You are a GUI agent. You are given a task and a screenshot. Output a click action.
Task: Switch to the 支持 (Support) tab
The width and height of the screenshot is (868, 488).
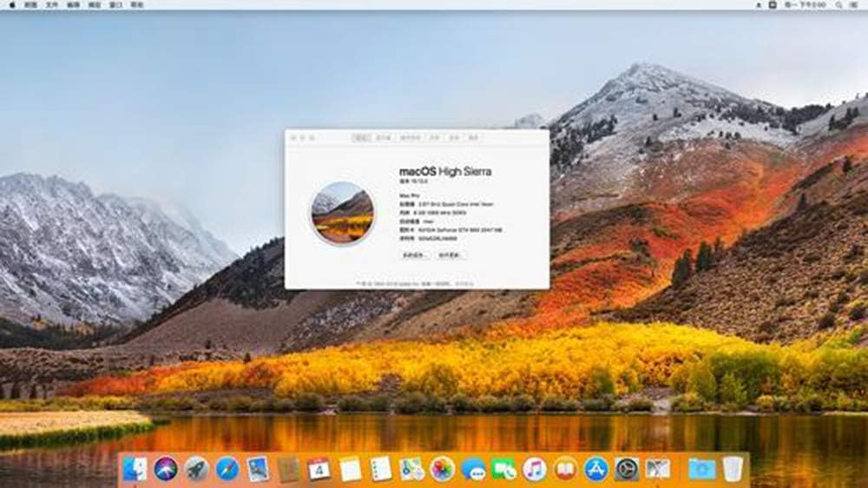pos(454,137)
